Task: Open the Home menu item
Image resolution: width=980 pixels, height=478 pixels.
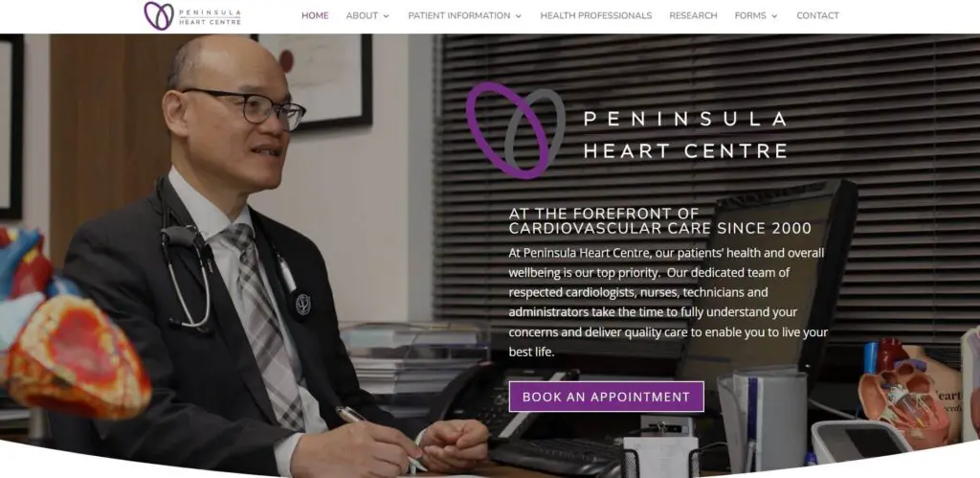Action: [x=315, y=15]
